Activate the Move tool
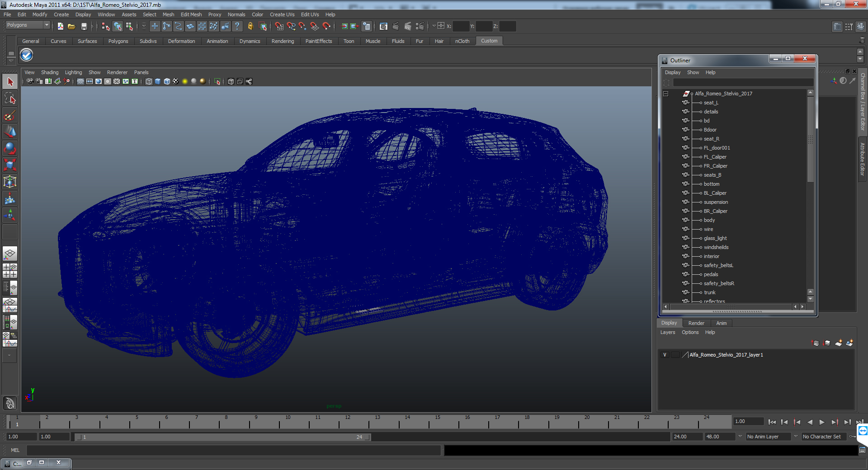 click(x=10, y=132)
